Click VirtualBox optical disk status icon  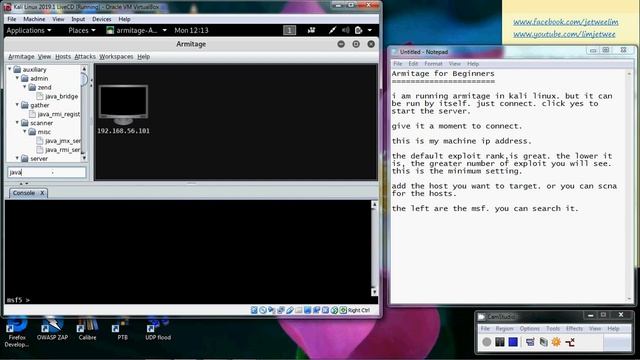click(263, 310)
